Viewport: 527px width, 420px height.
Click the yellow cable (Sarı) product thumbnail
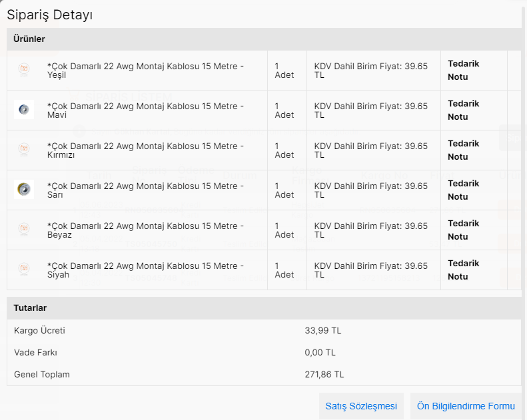24,190
